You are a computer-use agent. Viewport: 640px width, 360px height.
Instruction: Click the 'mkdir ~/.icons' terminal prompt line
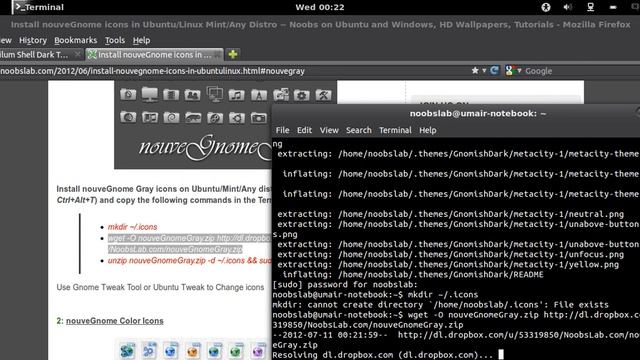point(375,295)
